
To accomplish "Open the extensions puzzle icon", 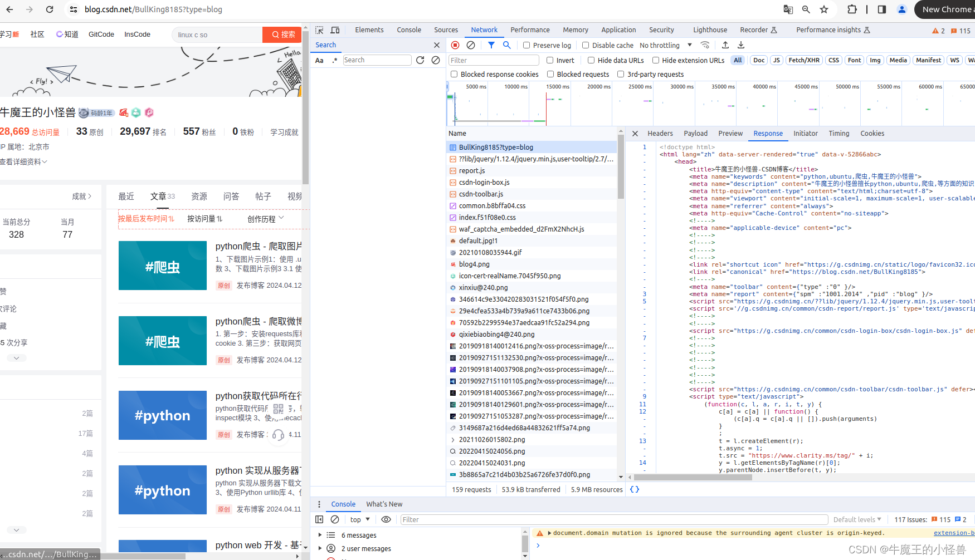I will (x=852, y=9).
